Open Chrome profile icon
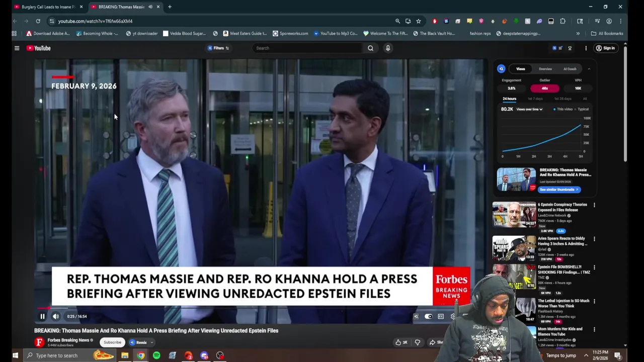This screenshot has width=644, height=362. point(609,21)
